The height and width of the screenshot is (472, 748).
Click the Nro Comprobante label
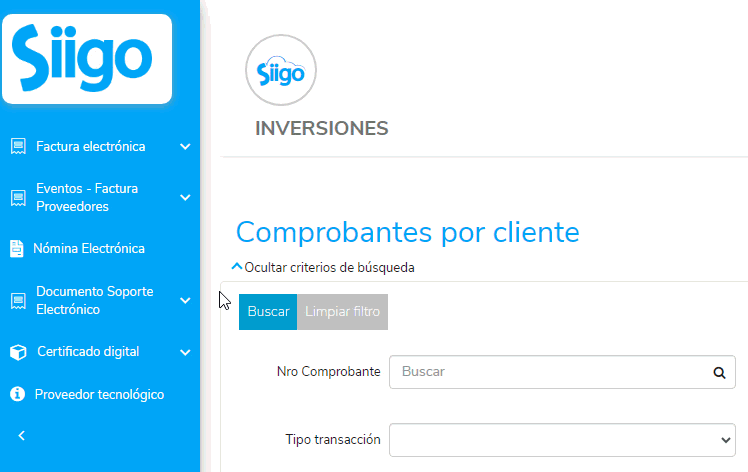click(329, 372)
